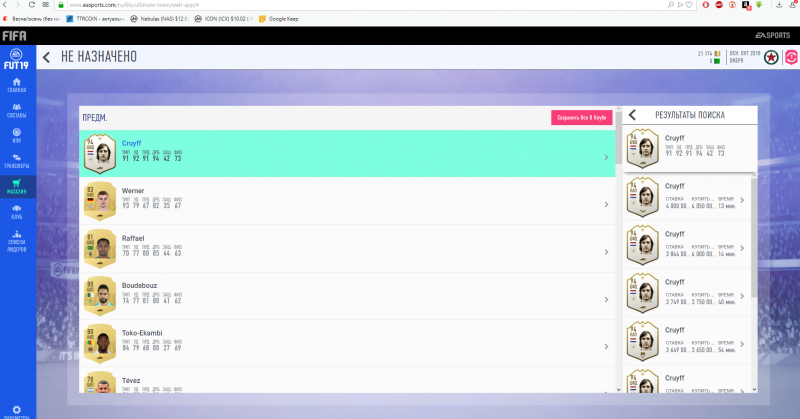The image size is (800, 419).
Task: Expand the Toko-Ekambi row chevron
Action: (x=606, y=347)
